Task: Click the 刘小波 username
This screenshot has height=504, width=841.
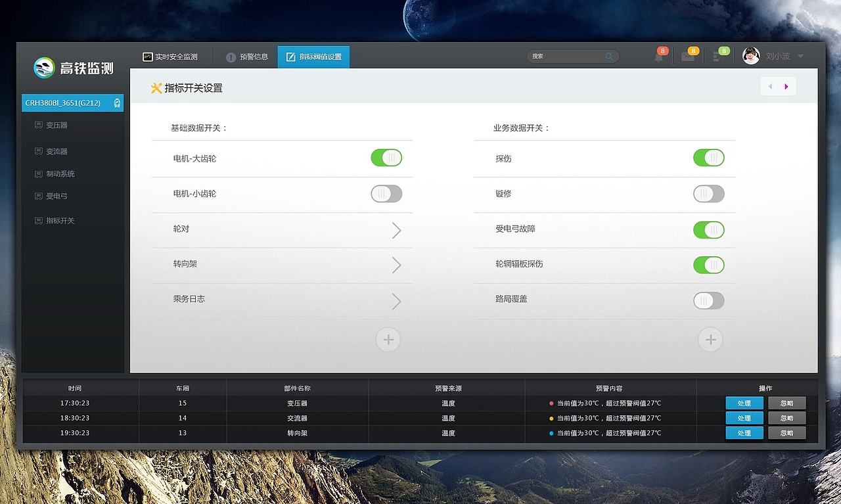Action: coord(778,57)
